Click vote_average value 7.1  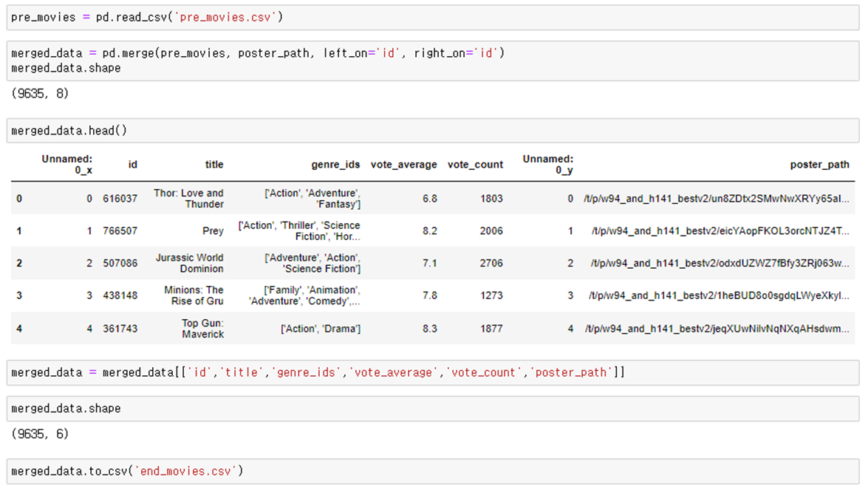[430, 263]
